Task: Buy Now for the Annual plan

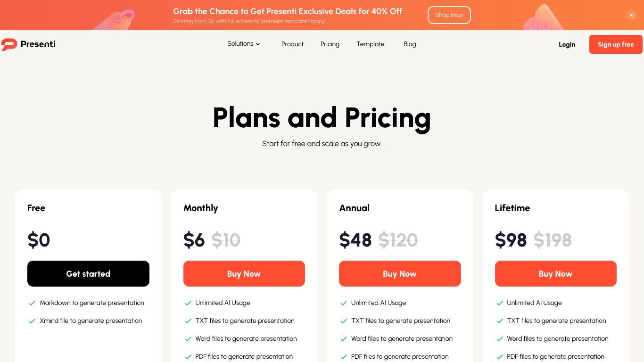Action: (x=400, y=273)
